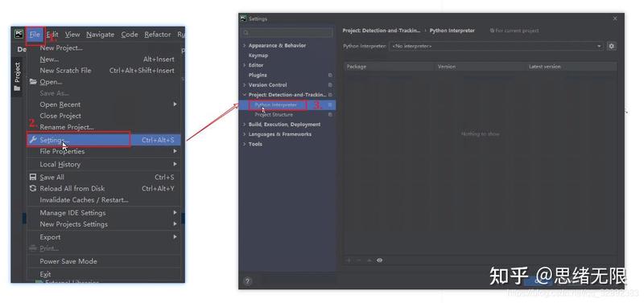Viewport: 644px width, 303px height.
Task: Click the plus icon to add a package
Action: point(349,260)
